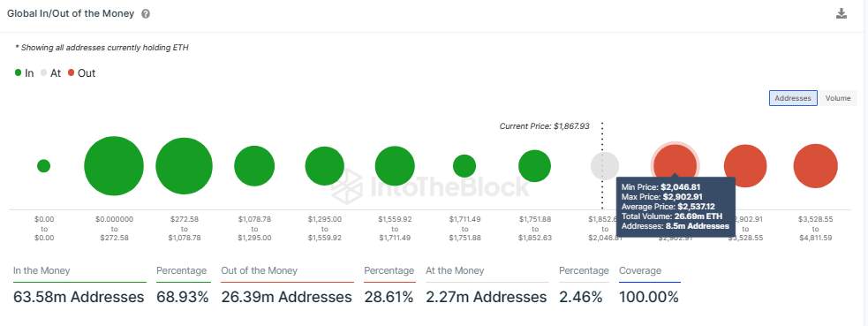Click the note about addresses currently holding ETH
Viewport: 868px width, 326px height.
[x=102, y=48]
